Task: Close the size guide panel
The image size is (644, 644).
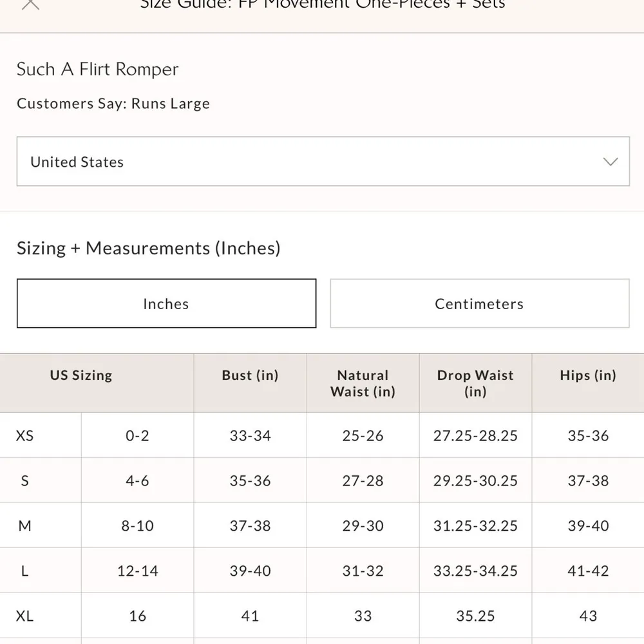Action: (x=30, y=4)
